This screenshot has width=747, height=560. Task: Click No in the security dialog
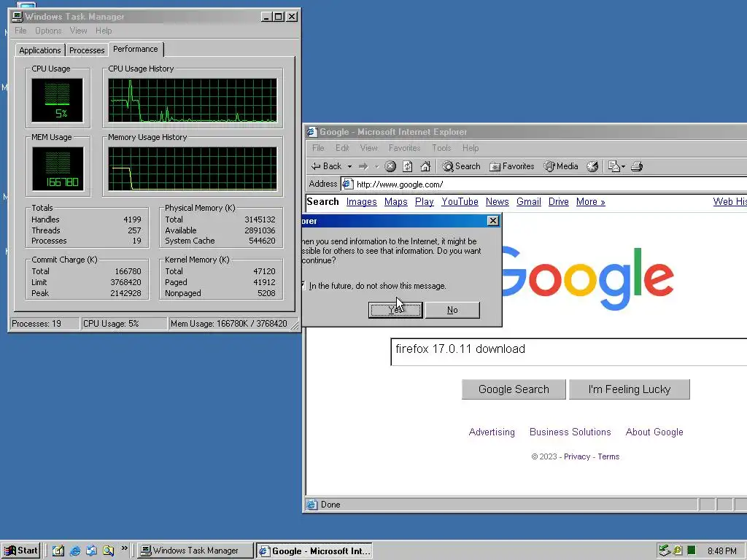452,310
